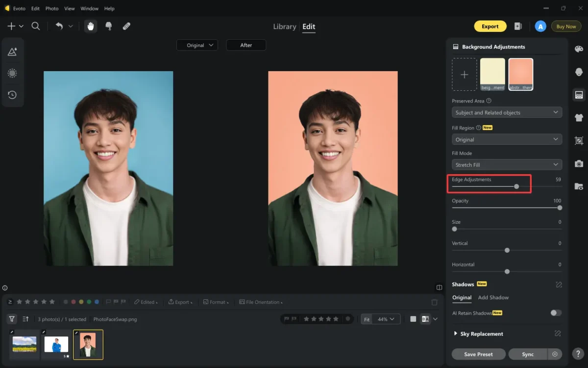Open the sort order icon
This screenshot has height=368, width=588.
(x=26, y=319)
